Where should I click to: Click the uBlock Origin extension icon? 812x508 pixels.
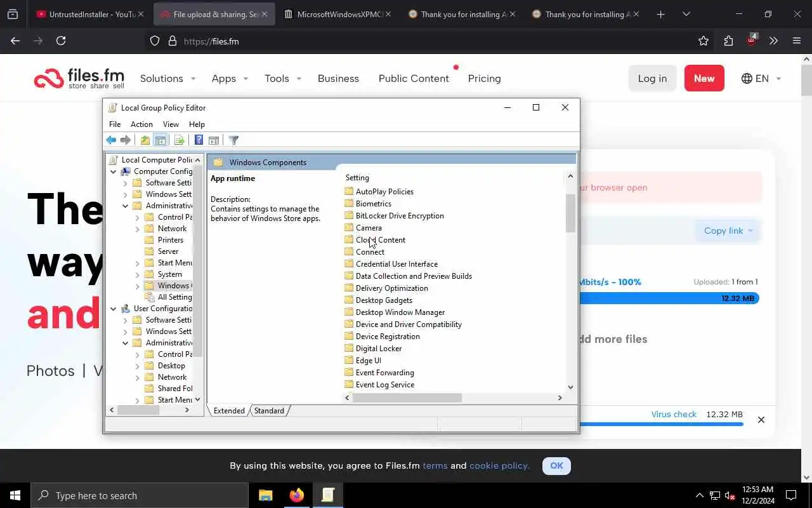tap(752, 40)
